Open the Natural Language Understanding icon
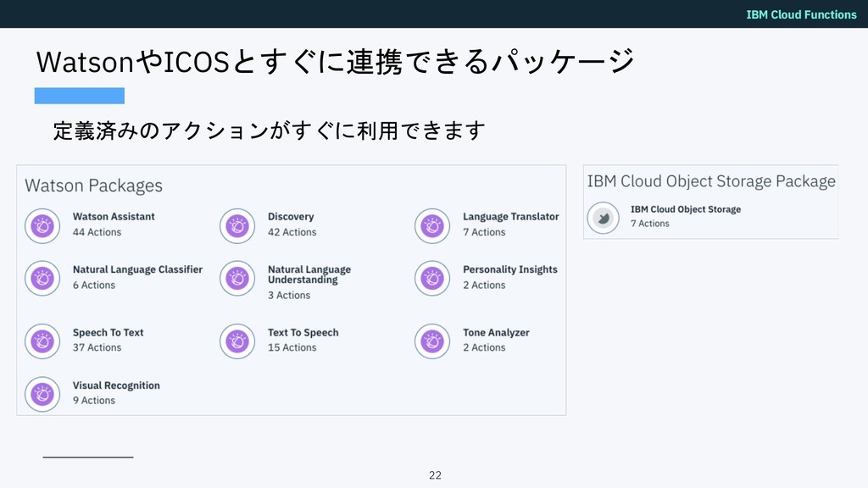Viewport: 868px width, 488px height. point(237,278)
